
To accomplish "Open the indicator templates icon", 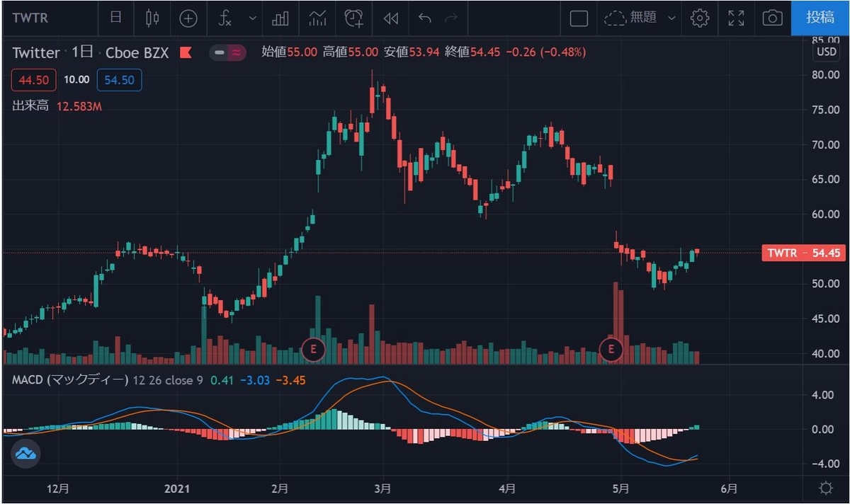I will (x=317, y=18).
